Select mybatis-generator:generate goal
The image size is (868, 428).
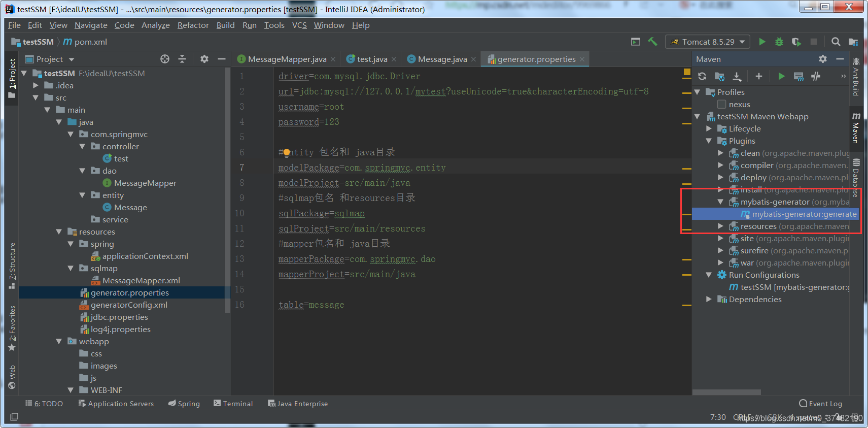pos(775,214)
